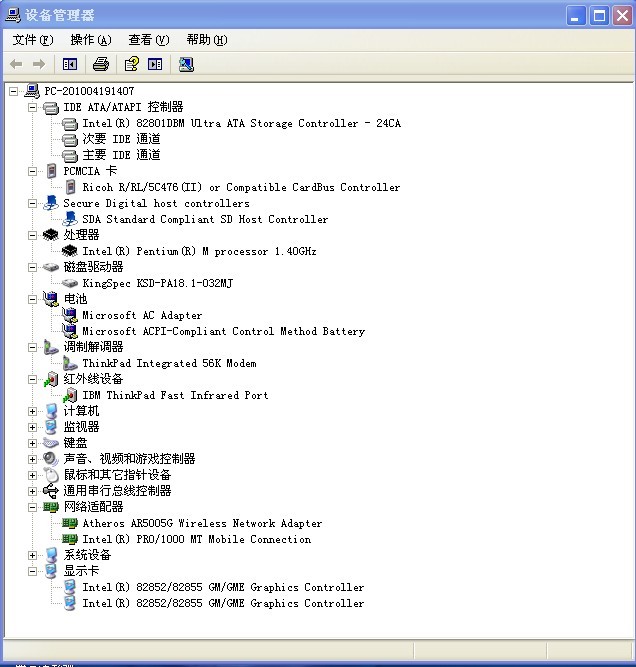This screenshot has width=636, height=667.
Task: Select the 主要 IDE 通道 device
Action: (x=121, y=155)
